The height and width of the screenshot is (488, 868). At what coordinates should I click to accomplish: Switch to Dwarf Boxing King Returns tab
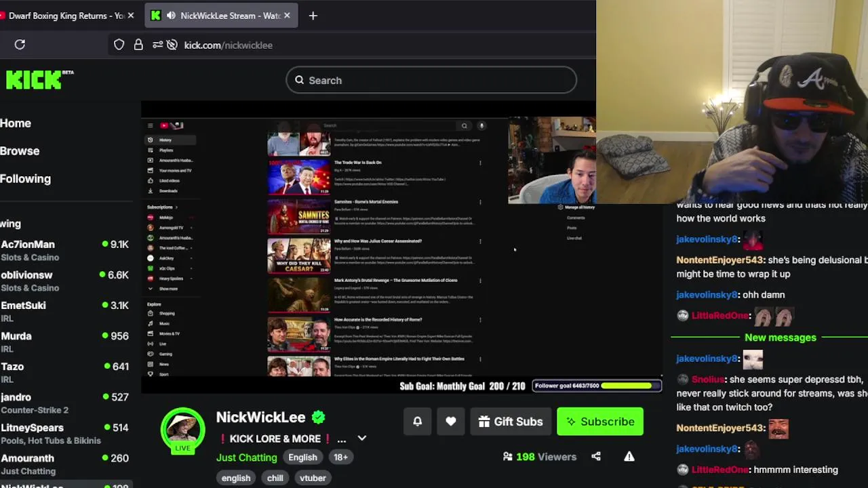click(66, 16)
